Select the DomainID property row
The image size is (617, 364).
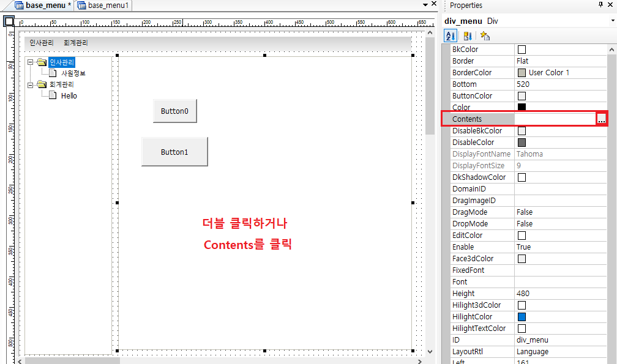tap(528, 189)
